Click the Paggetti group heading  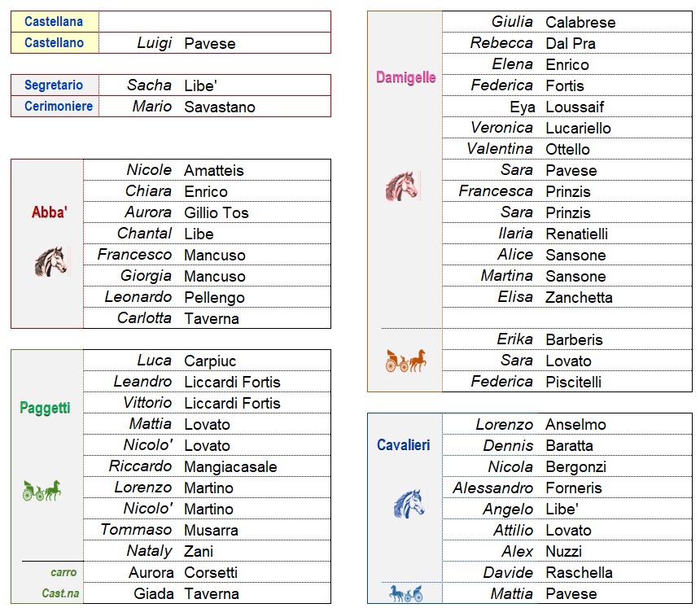click(x=45, y=408)
